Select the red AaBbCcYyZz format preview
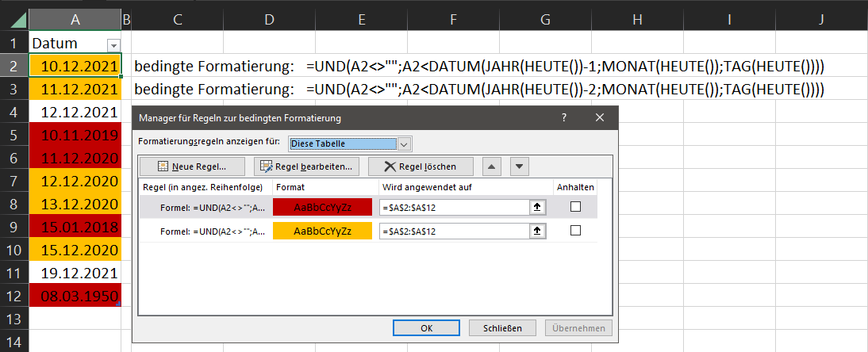The image size is (868, 352). [x=322, y=207]
